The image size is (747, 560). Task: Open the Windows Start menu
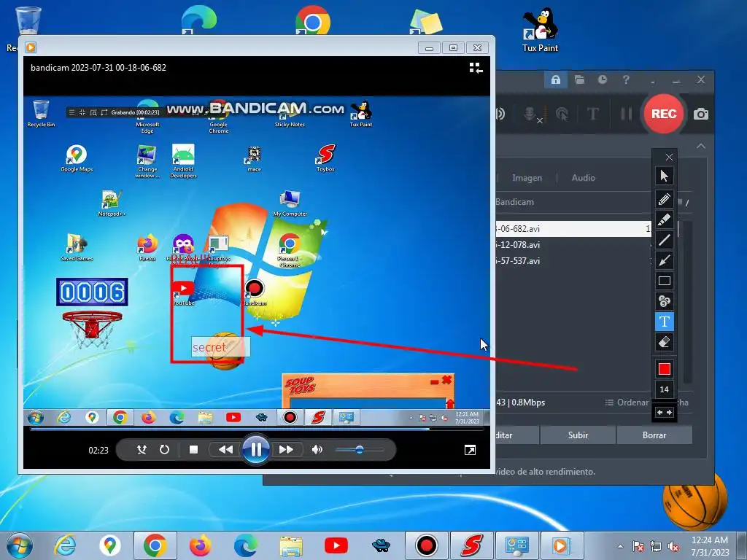coord(19,545)
